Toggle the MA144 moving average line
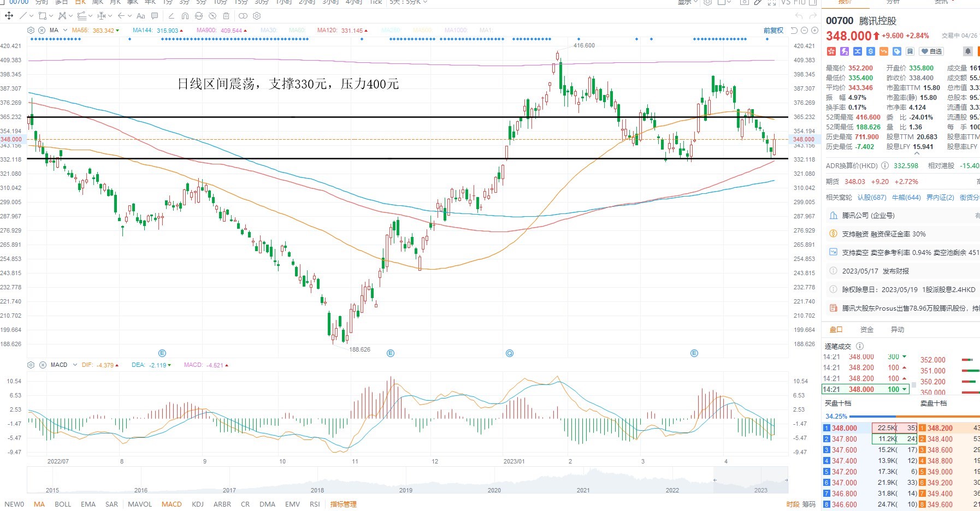This screenshot has height=511, width=980. [158, 31]
